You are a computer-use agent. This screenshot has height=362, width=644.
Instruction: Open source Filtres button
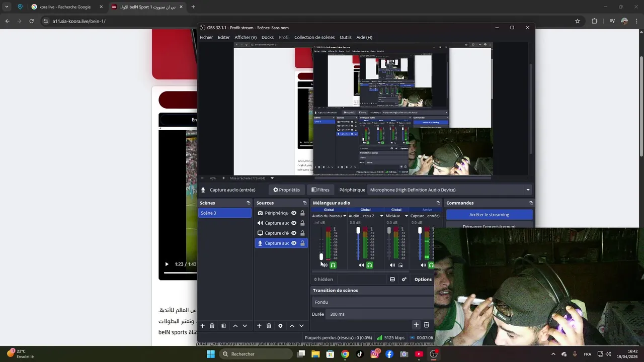tap(320, 190)
